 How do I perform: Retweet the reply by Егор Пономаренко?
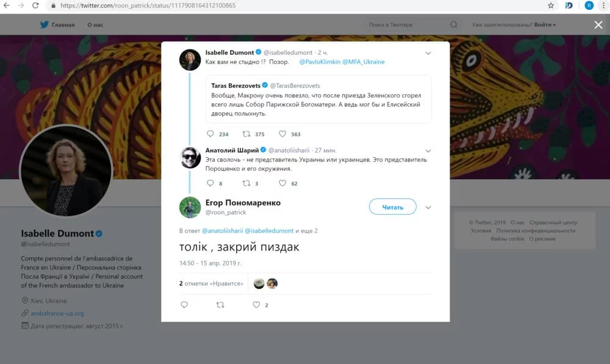(220, 305)
